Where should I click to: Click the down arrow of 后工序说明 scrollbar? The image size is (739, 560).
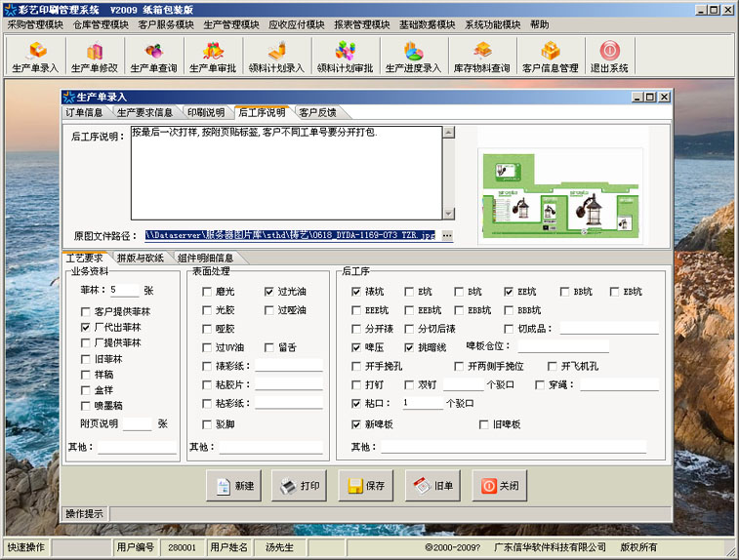[448, 214]
